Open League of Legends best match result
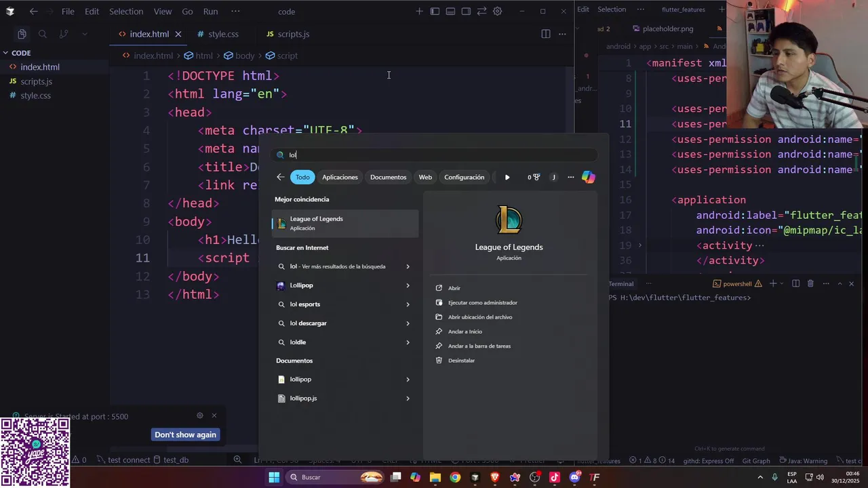 pyautogui.click(x=345, y=223)
